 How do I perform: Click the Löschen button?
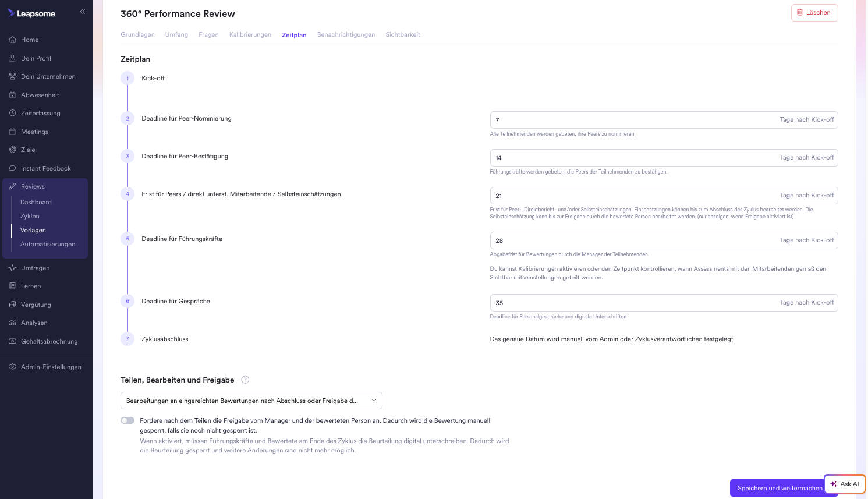pos(814,12)
